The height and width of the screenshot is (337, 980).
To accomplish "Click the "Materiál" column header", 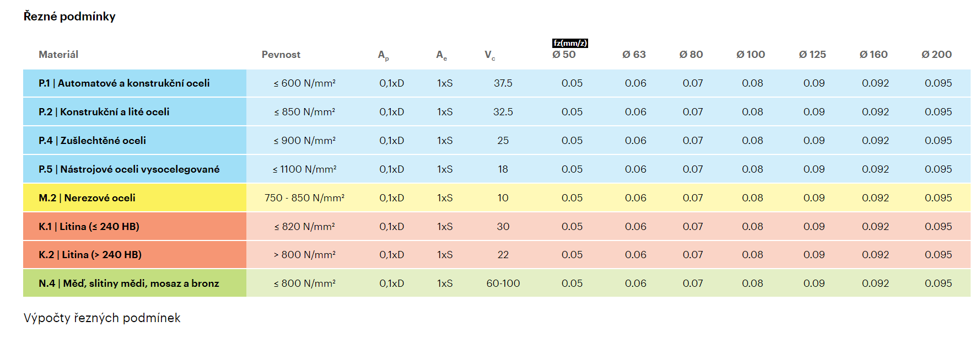I will [x=58, y=55].
